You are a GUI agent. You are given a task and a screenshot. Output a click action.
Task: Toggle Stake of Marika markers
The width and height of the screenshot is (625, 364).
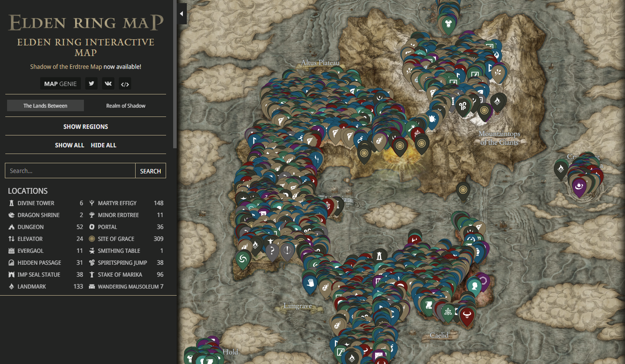click(126, 274)
